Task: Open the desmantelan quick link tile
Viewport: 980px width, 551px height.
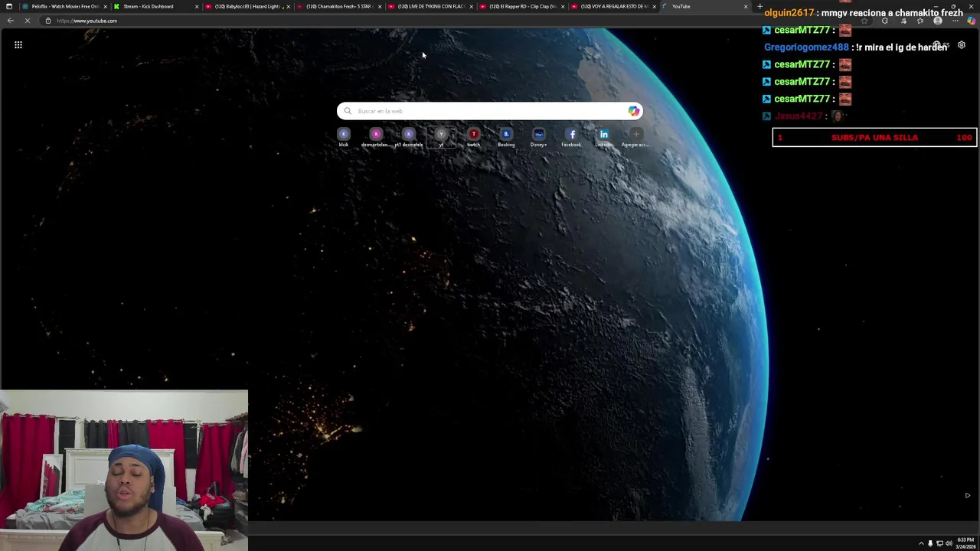Action: point(376,137)
